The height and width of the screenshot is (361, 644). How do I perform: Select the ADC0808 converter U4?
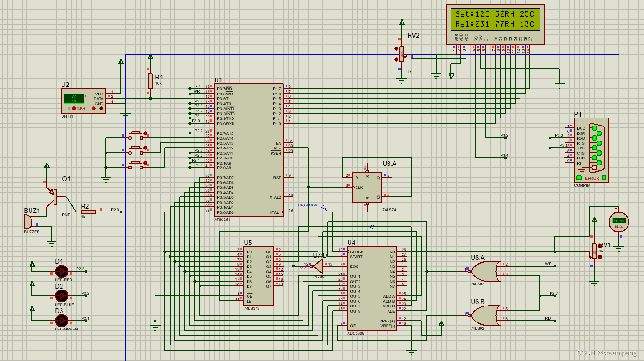point(372,288)
